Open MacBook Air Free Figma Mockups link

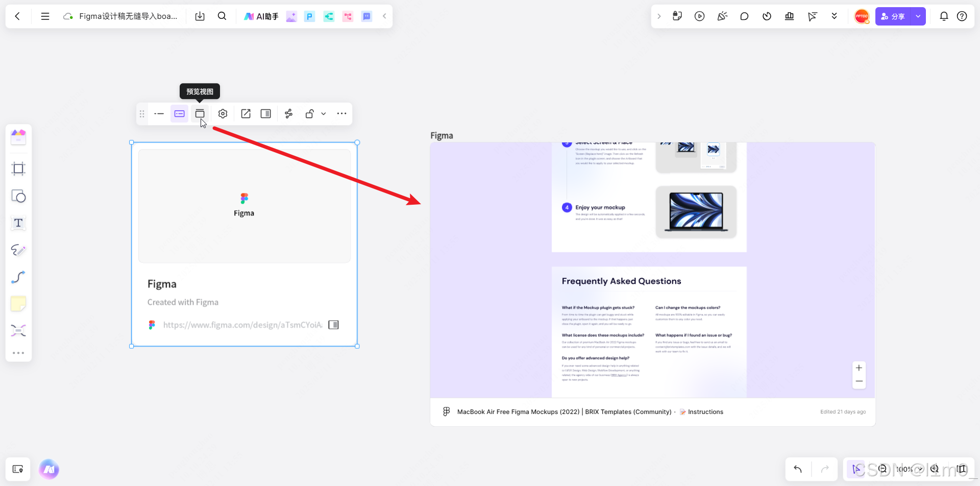(565, 412)
